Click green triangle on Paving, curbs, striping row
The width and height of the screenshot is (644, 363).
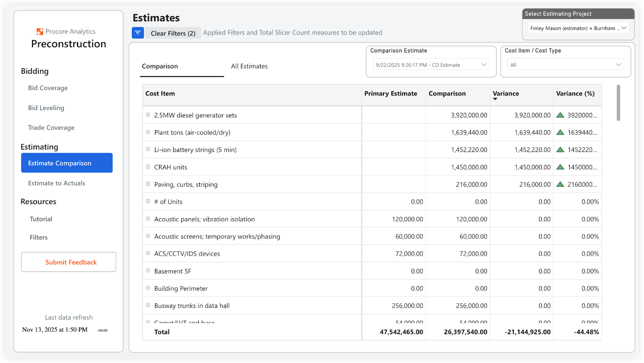[x=561, y=184]
